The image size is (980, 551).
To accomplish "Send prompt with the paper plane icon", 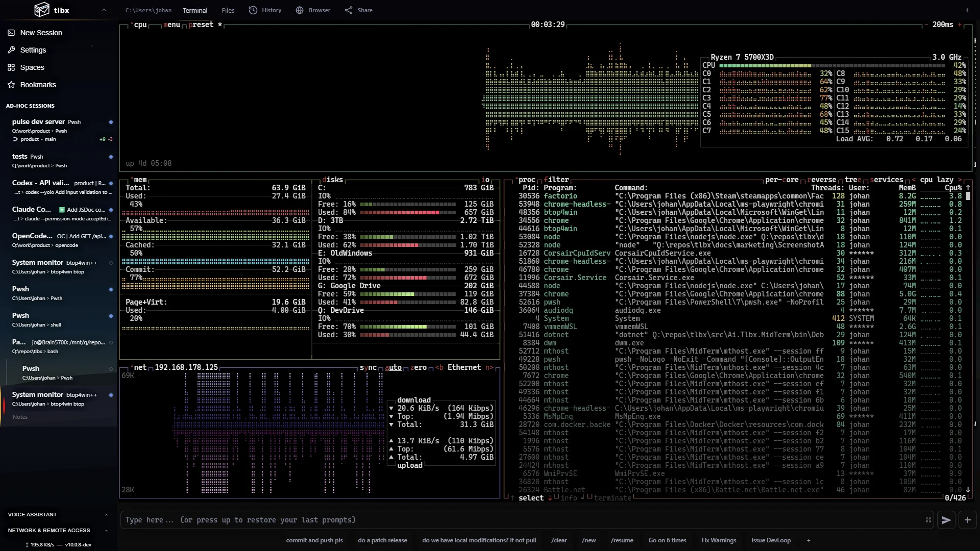I will click(x=946, y=520).
